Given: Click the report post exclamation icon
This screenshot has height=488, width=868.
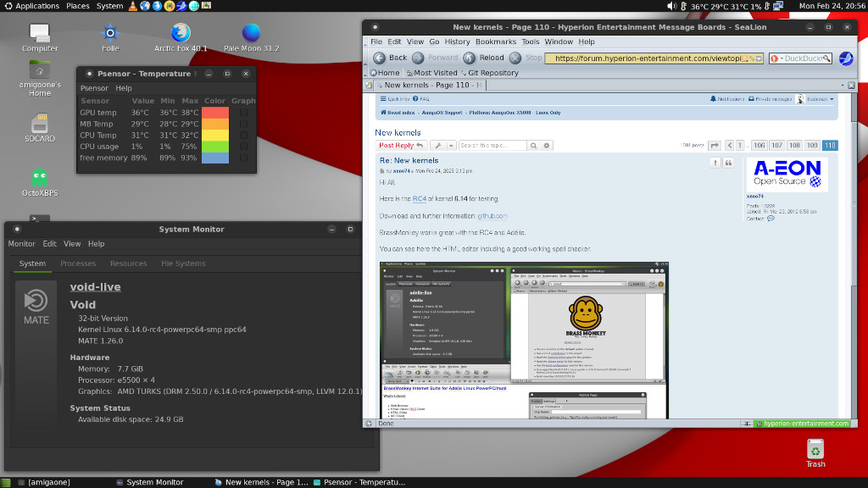Looking at the screenshot, I should pos(715,163).
